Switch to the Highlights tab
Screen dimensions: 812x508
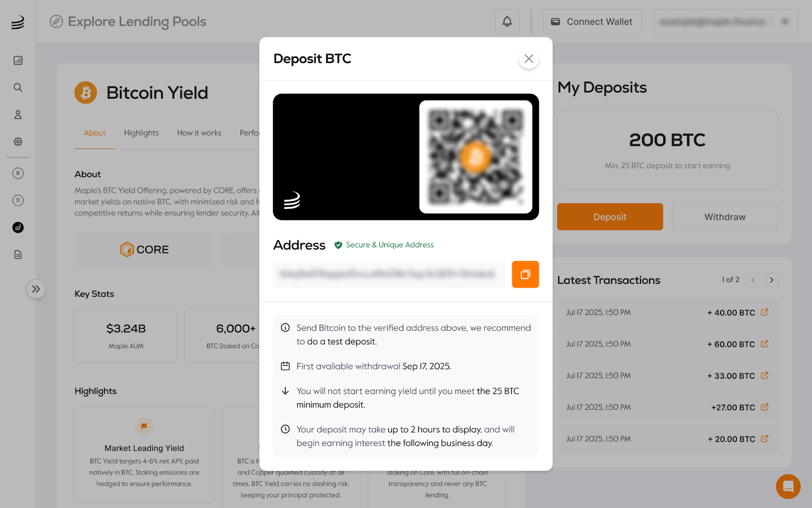pyautogui.click(x=141, y=133)
